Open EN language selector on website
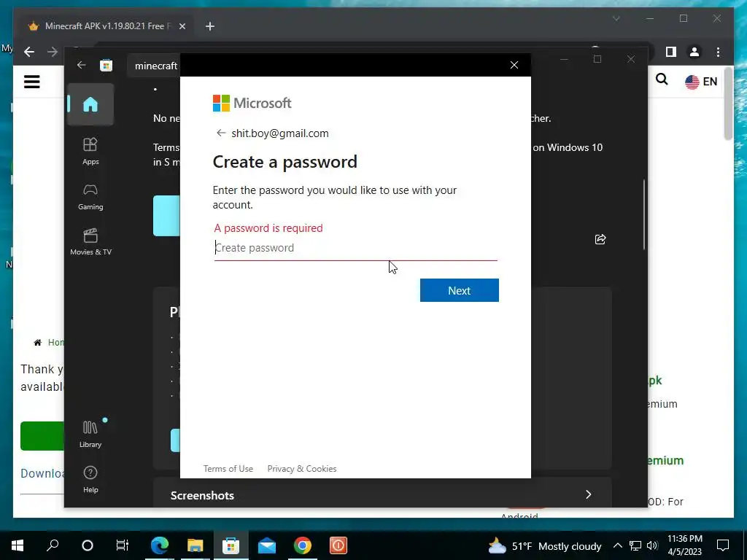Viewport: 747px width, 560px height. point(701,82)
